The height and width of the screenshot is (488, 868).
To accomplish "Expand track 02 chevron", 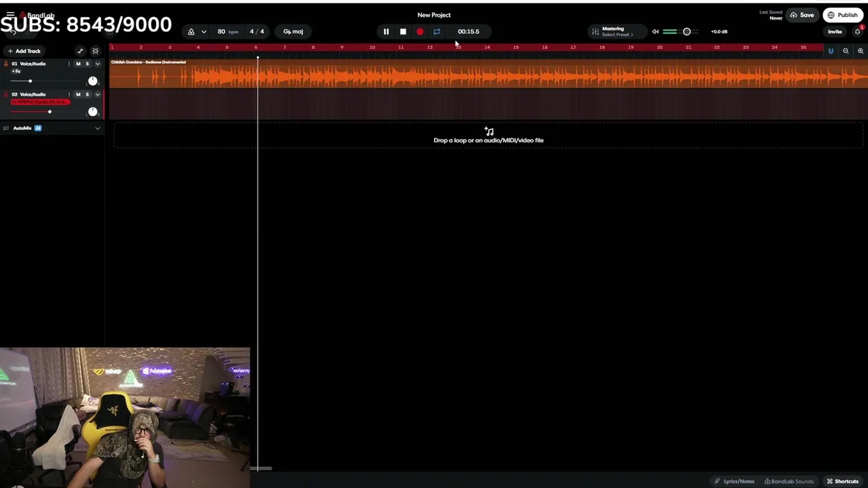I will pyautogui.click(x=97, y=94).
